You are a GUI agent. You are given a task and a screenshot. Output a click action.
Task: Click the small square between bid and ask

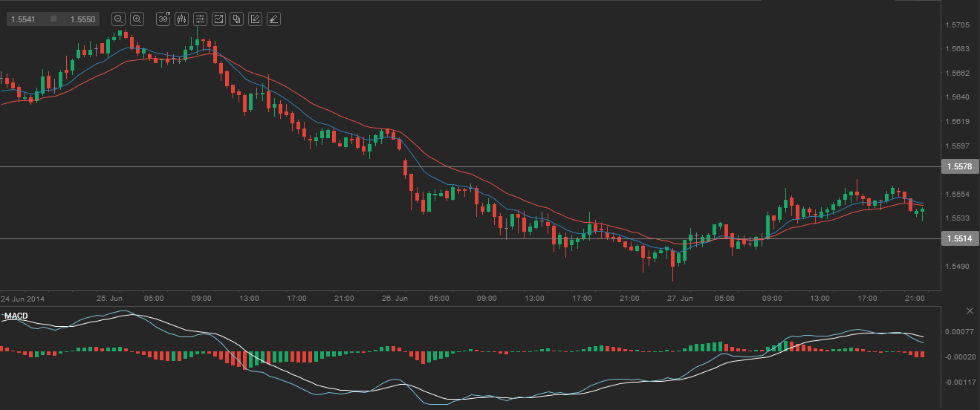point(53,19)
